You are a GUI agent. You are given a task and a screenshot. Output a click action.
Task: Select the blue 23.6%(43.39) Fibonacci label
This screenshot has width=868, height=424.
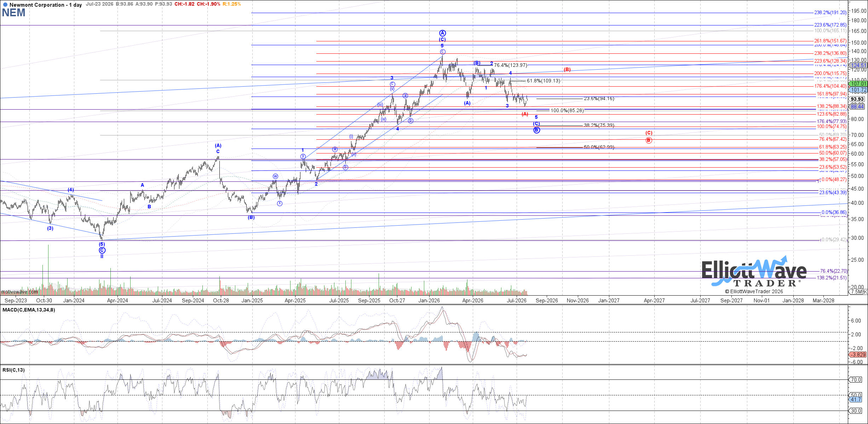click(x=833, y=193)
